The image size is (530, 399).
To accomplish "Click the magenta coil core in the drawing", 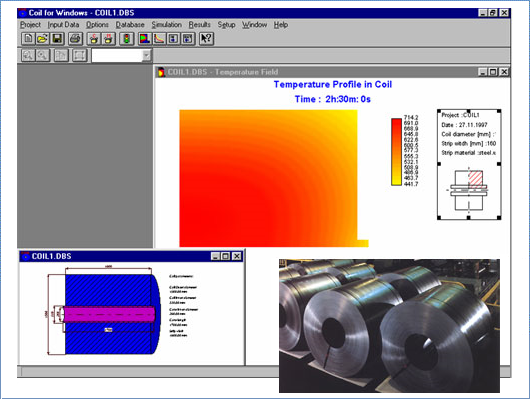I will point(109,314).
